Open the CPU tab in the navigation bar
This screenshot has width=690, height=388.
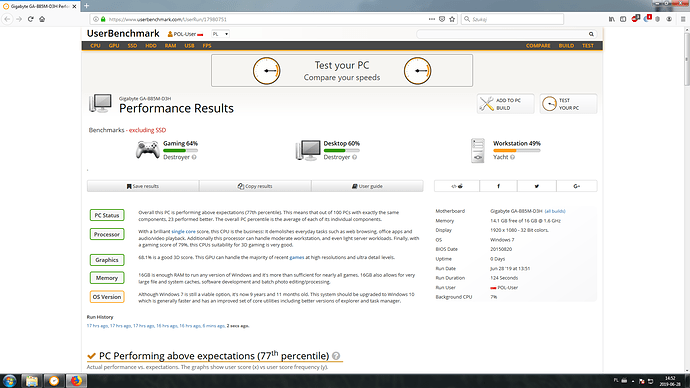[95, 46]
